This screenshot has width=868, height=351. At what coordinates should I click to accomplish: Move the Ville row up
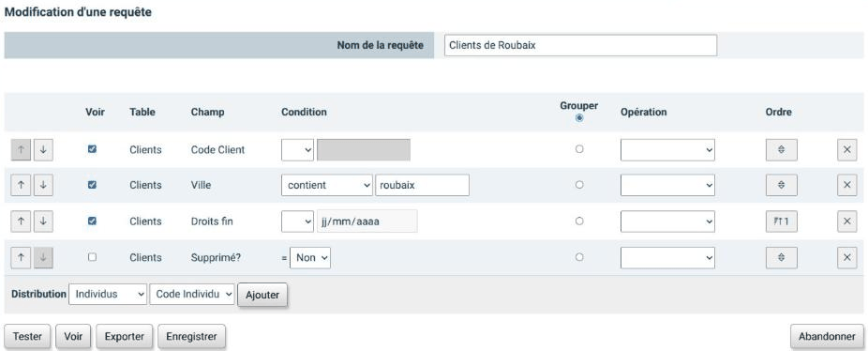tap(21, 185)
